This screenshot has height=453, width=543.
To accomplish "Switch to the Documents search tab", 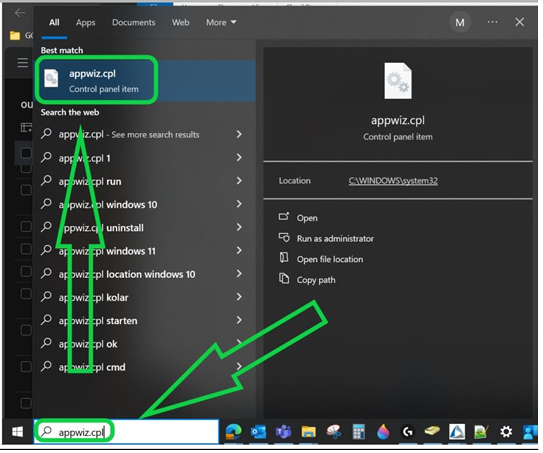I will pos(134,23).
